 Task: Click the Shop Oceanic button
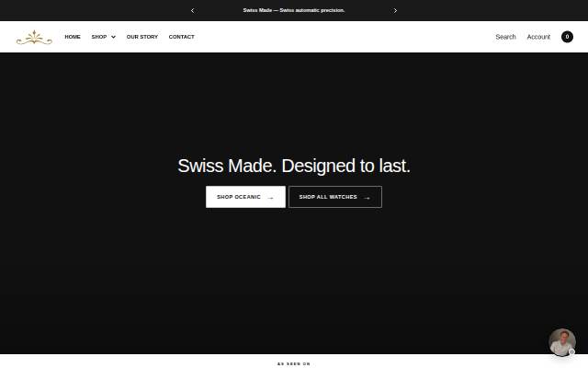[x=245, y=197]
